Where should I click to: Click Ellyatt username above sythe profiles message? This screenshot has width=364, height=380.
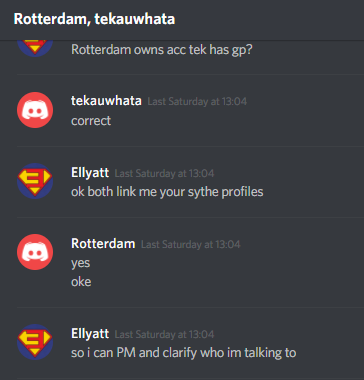click(x=90, y=173)
